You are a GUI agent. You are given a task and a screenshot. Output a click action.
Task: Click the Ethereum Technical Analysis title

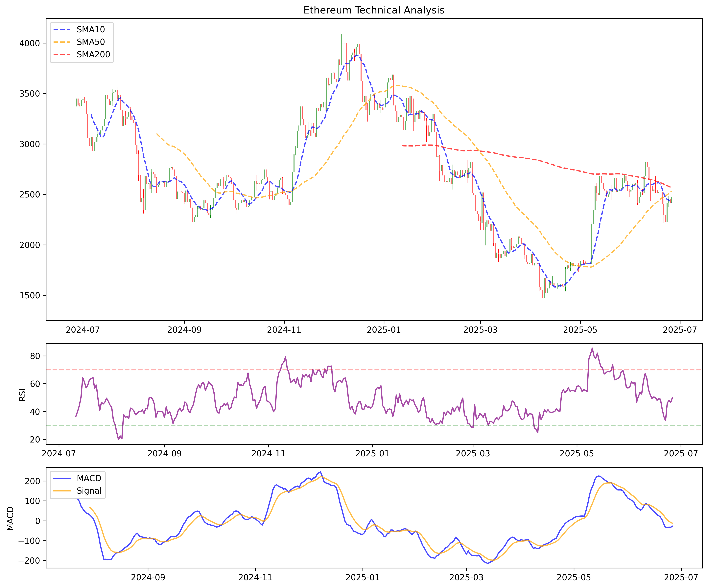point(374,10)
